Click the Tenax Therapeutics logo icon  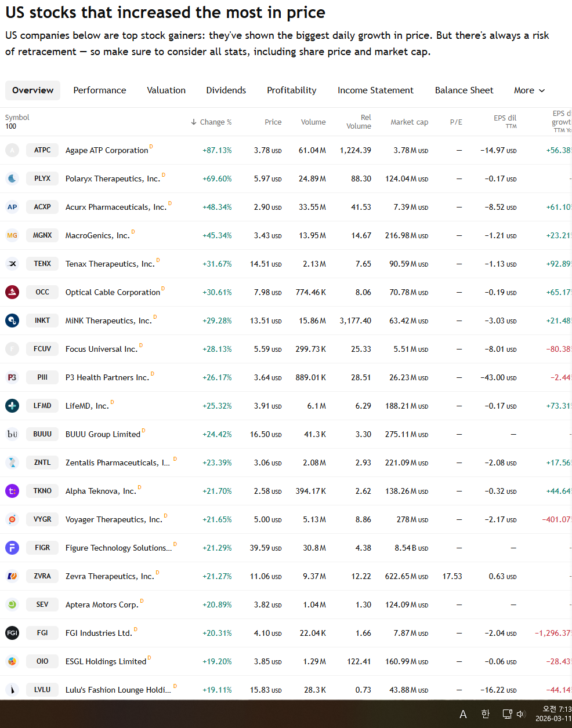(12, 264)
